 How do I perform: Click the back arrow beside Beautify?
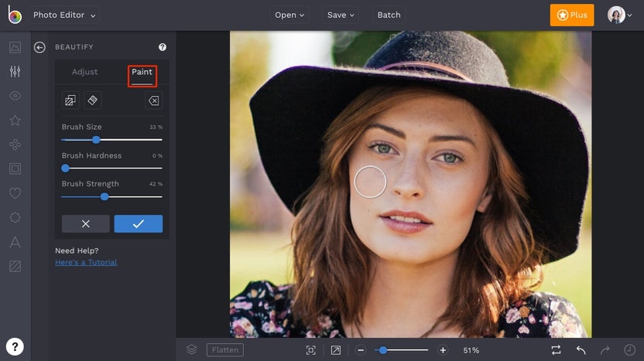[x=40, y=47]
